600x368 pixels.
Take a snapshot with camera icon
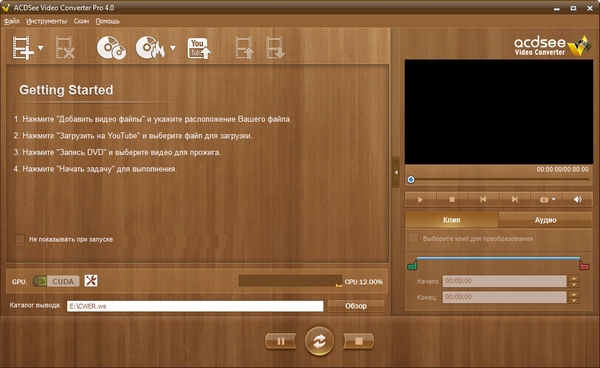[x=544, y=200]
